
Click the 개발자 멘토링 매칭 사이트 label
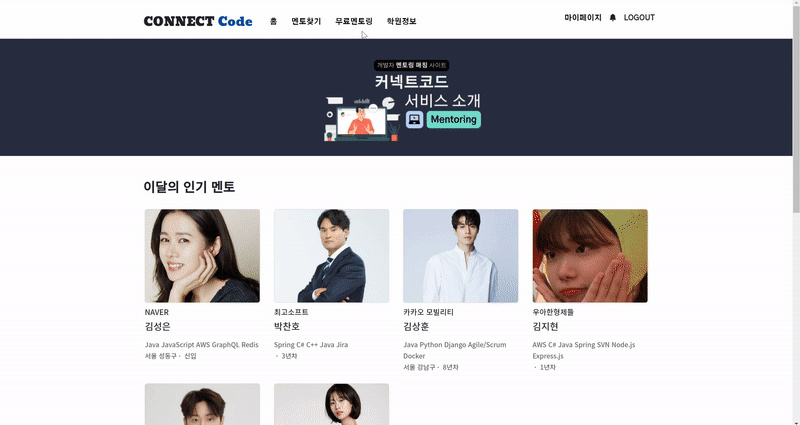pos(411,65)
